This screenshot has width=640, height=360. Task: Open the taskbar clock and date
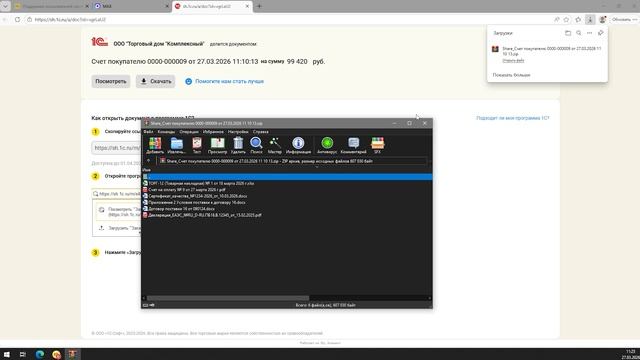(x=631, y=354)
